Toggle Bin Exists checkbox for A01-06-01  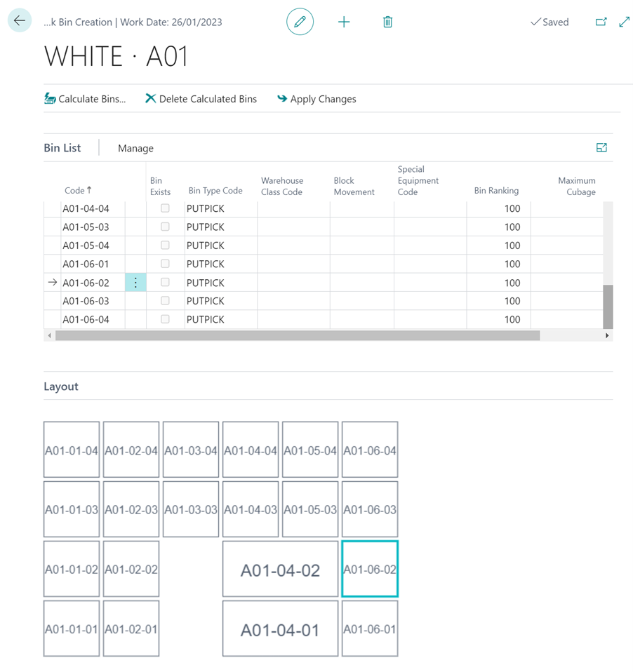click(x=165, y=264)
